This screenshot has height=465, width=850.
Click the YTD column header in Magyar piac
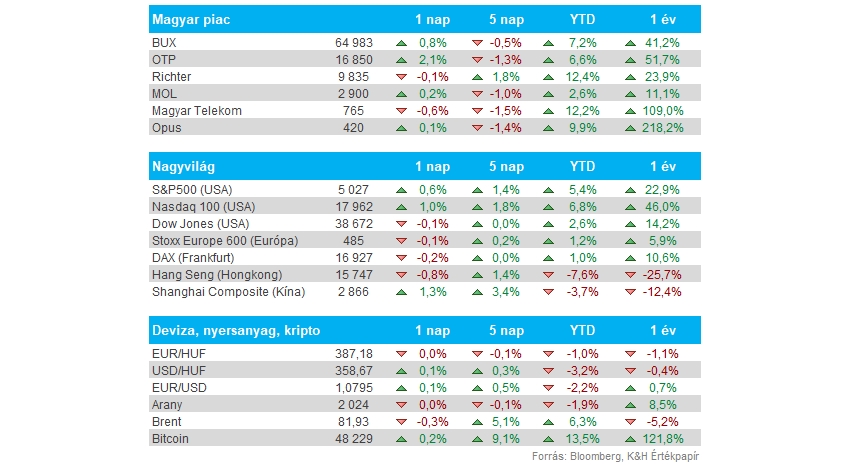(582, 20)
